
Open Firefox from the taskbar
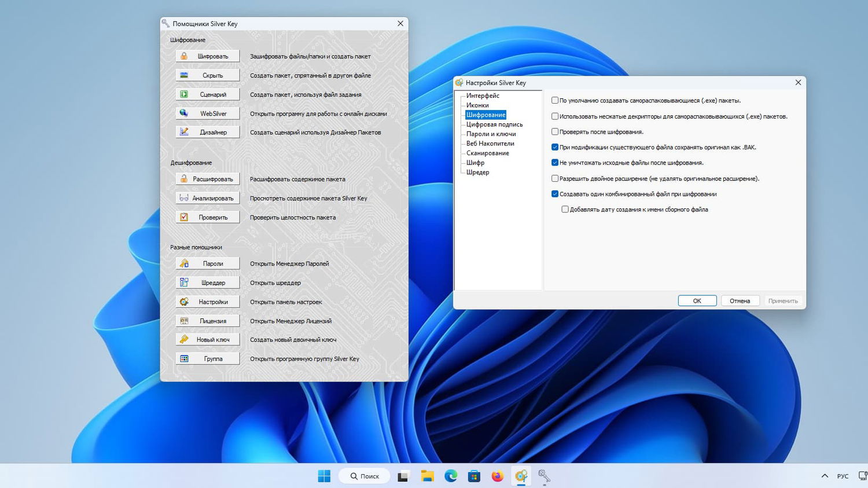tap(498, 476)
